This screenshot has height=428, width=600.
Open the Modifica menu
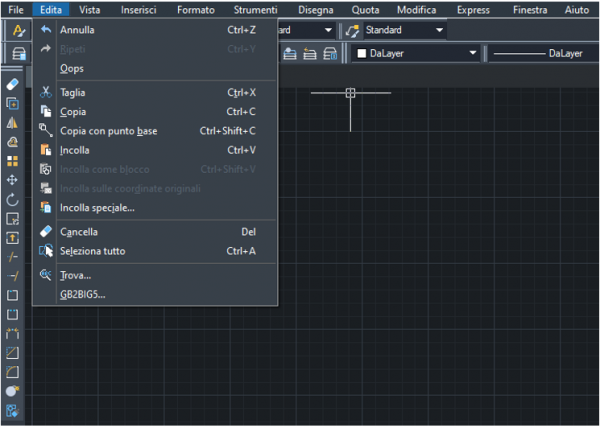[x=416, y=10]
